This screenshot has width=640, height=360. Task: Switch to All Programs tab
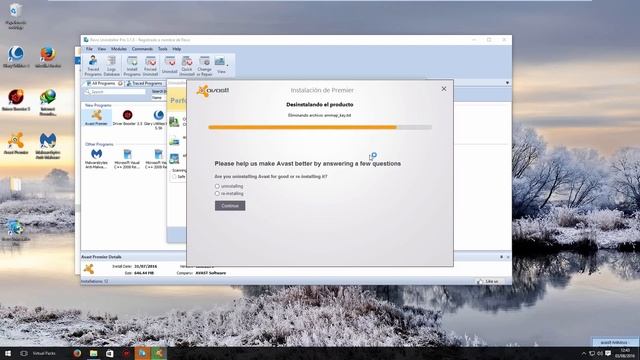(x=104, y=83)
